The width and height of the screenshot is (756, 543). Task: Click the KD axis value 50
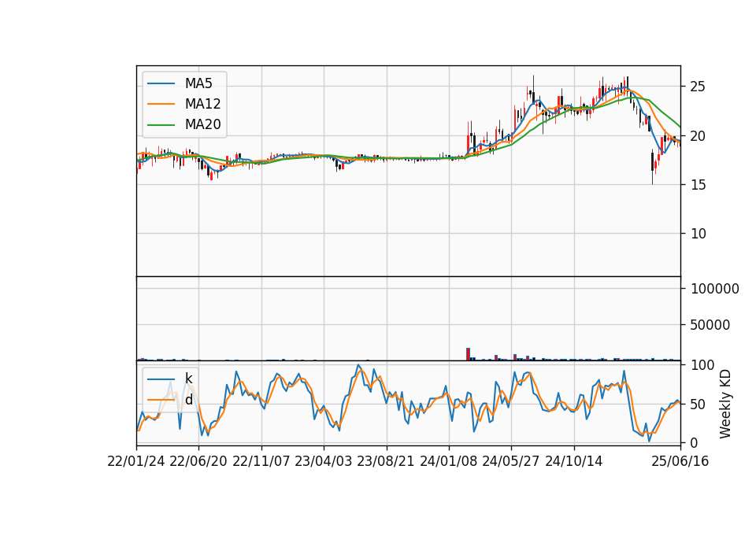[x=698, y=404]
